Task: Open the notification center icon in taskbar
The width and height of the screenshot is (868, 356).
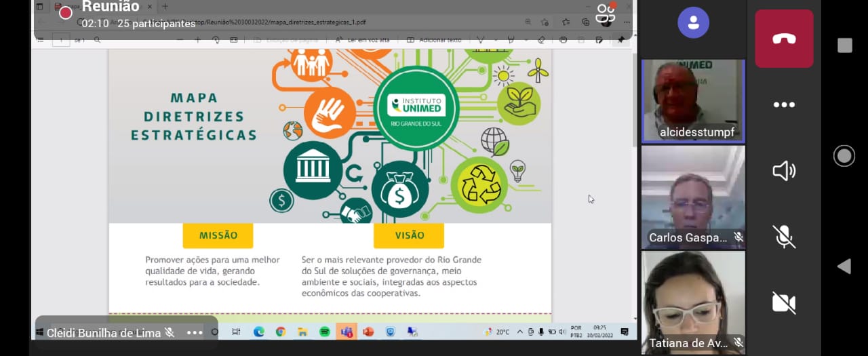Action: (625, 332)
